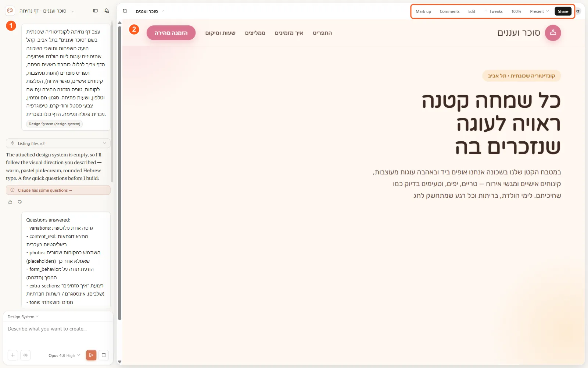Click the stop square icon
The image size is (588, 368).
point(104,355)
